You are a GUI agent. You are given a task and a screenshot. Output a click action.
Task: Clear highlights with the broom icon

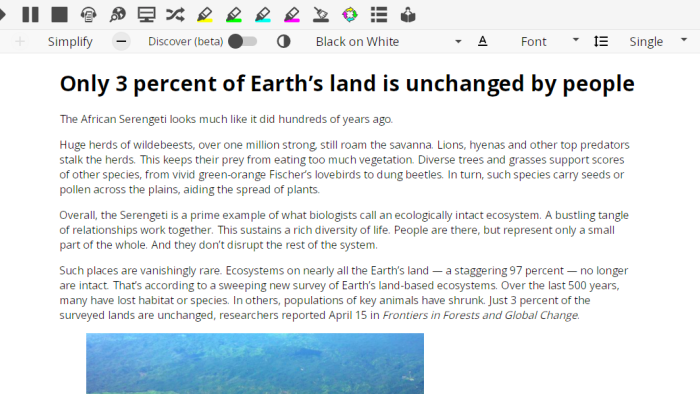coord(321,15)
